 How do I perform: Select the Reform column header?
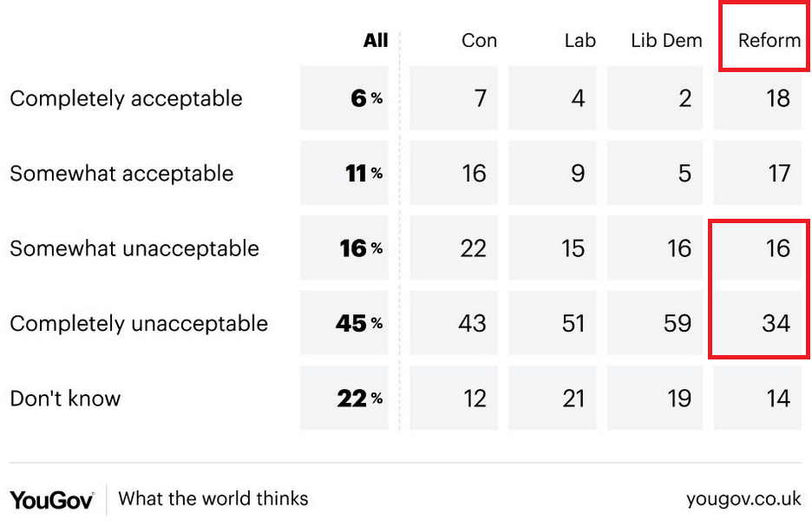click(769, 41)
